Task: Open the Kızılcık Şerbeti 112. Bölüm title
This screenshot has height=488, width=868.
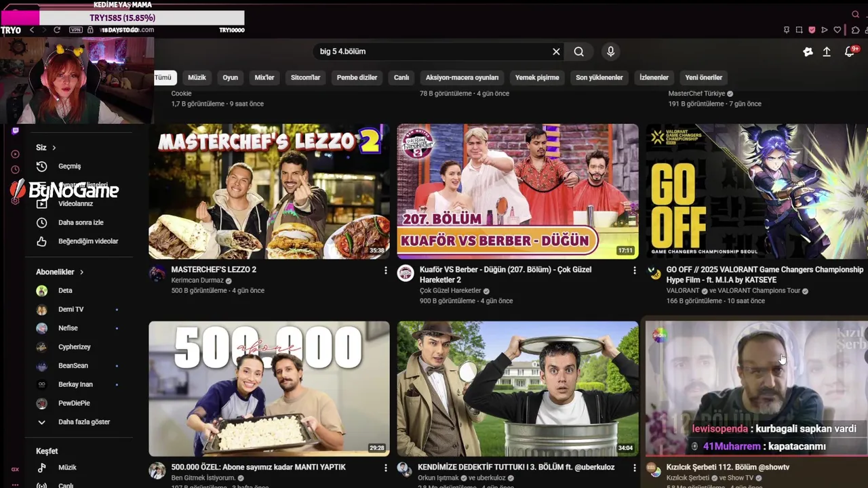Action: point(728,467)
